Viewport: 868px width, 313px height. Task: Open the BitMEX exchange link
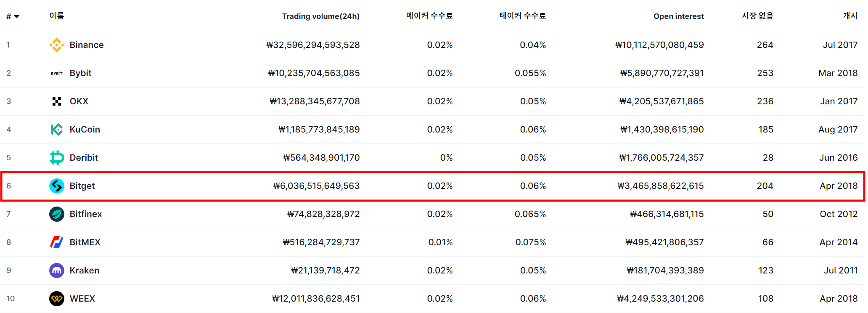tap(85, 242)
